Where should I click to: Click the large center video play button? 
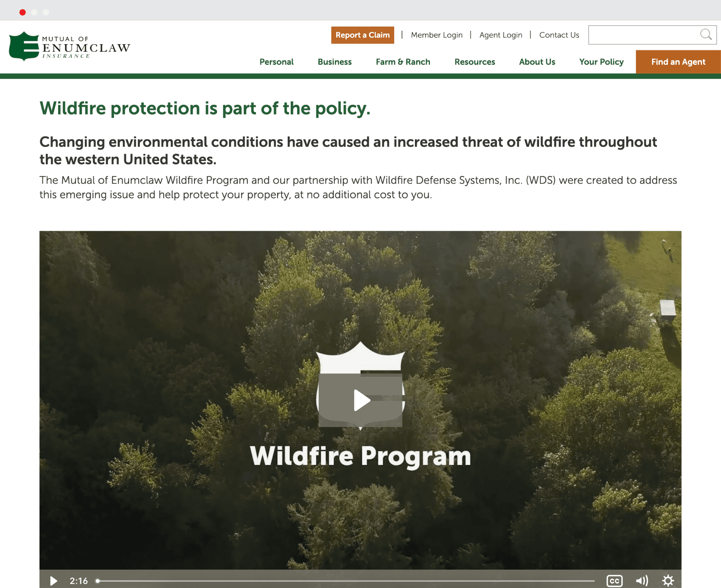coord(360,400)
